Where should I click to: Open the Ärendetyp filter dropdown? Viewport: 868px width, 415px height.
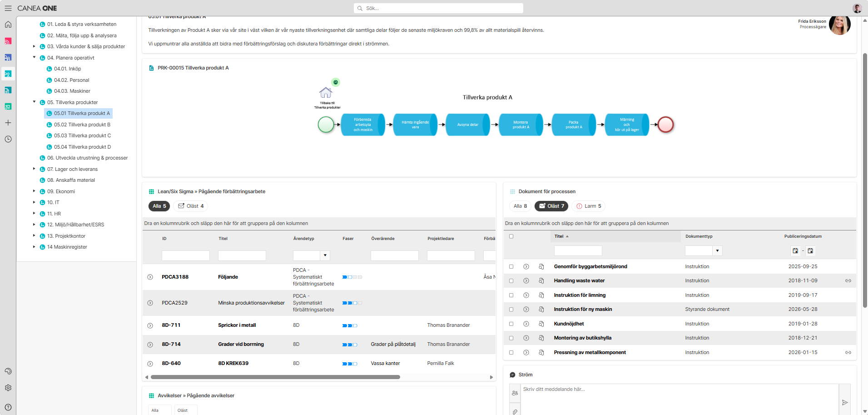325,255
